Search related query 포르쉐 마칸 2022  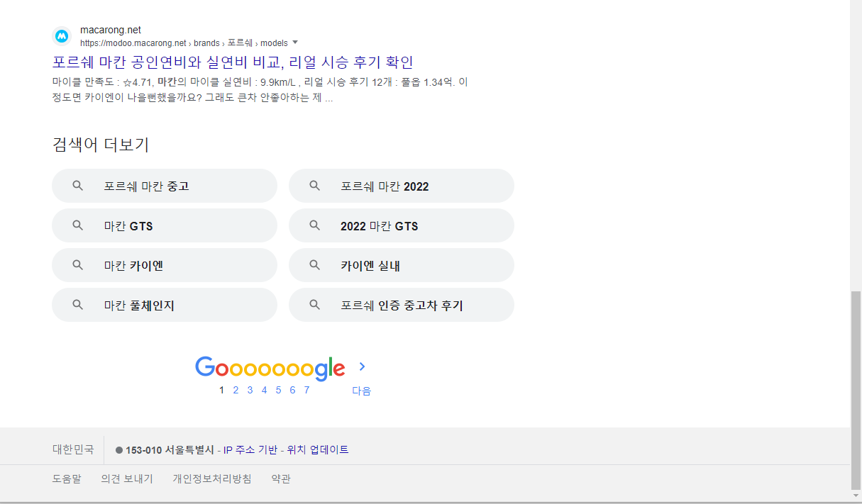click(x=402, y=186)
